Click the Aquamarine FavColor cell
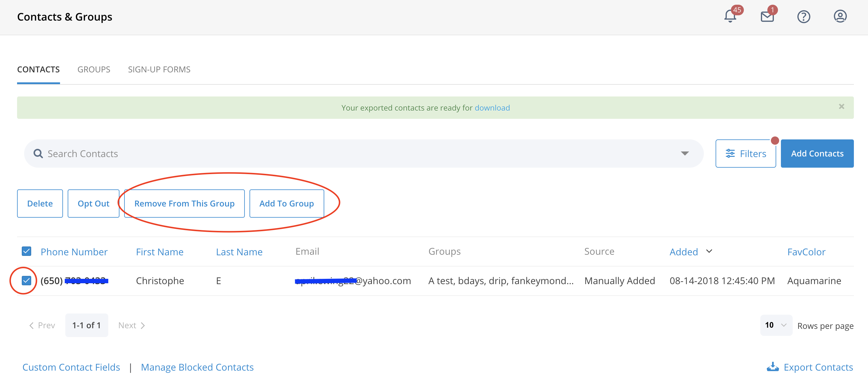Image resolution: width=868 pixels, height=390 pixels. (x=814, y=281)
